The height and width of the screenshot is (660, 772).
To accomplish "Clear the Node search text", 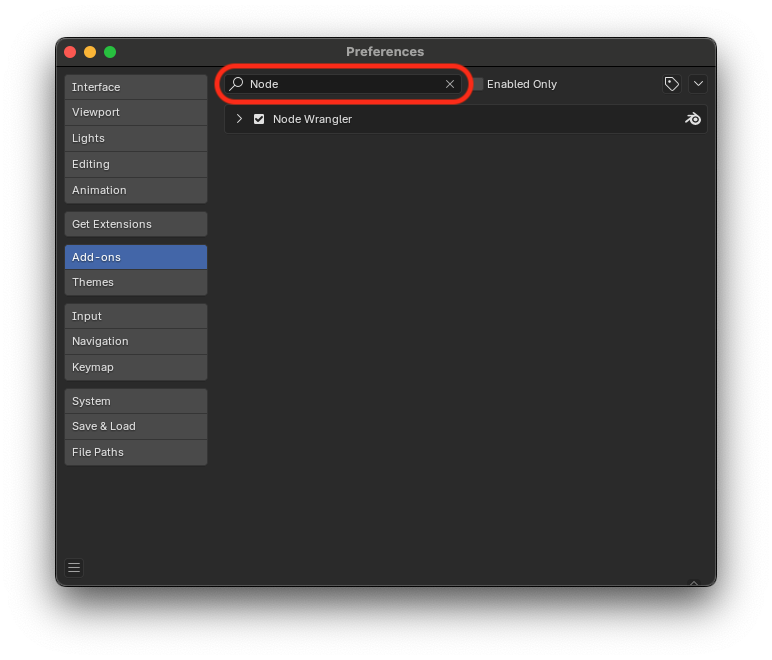I will tap(450, 84).
